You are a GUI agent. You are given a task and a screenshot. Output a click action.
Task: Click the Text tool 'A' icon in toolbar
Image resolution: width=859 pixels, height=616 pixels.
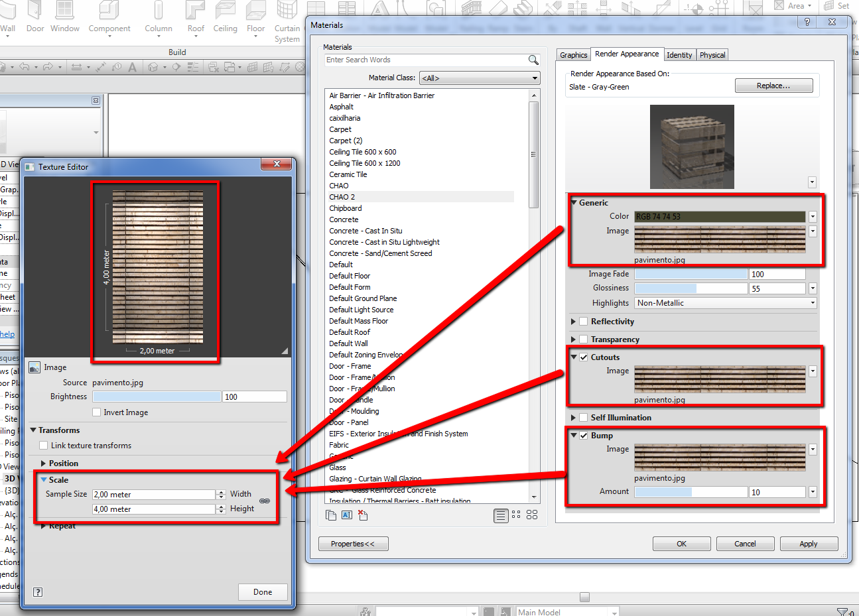(x=133, y=67)
